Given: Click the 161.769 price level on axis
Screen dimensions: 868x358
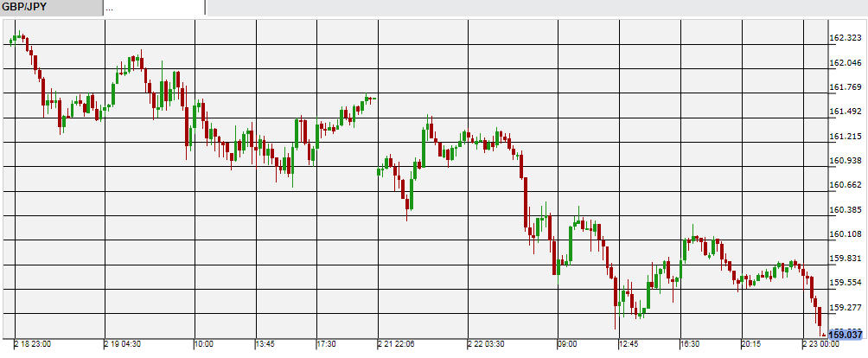Looking at the screenshot, I should (846, 87).
